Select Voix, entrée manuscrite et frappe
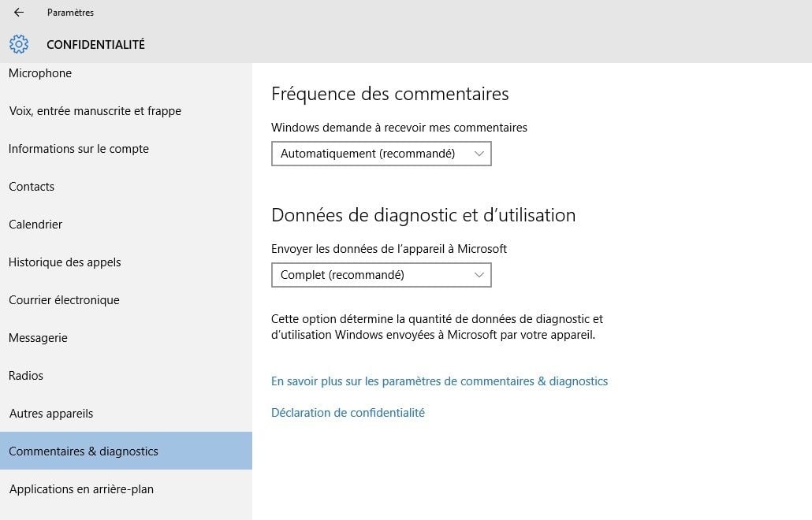This screenshot has height=520, width=812. tap(95, 111)
